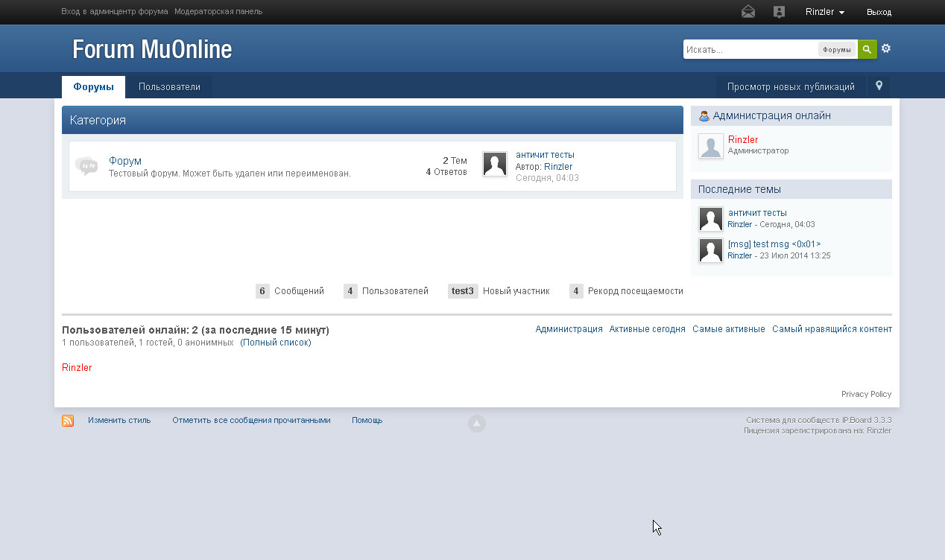
Task: Open the 'Форум' forum link
Action: tap(125, 161)
